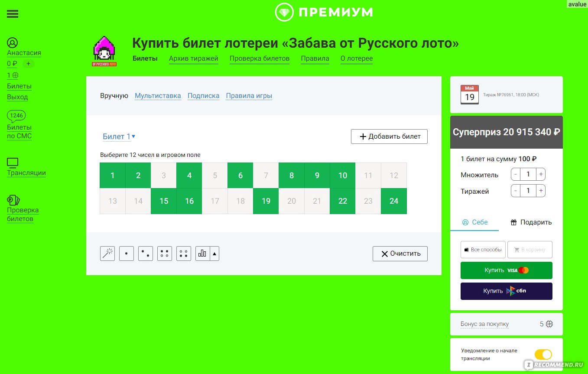Click the Тиражей value field

(528, 191)
